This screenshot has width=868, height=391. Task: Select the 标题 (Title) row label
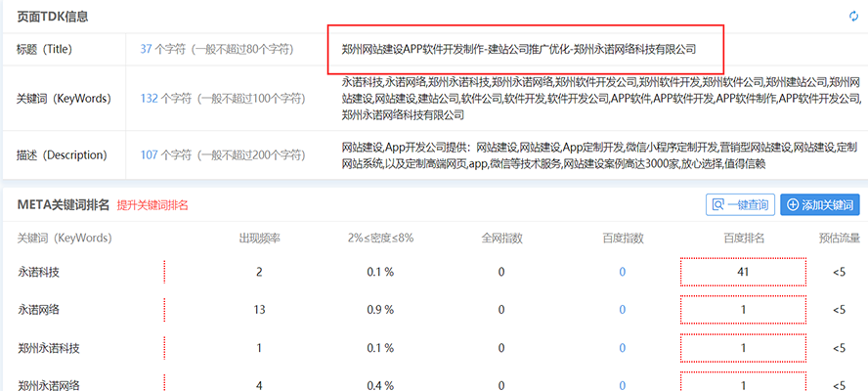pyautogui.click(x=45, y=49)
